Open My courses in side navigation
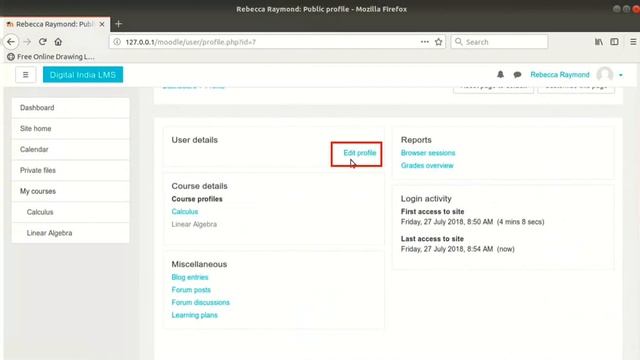Screen dimensions: 640x360 pos(71,191)
